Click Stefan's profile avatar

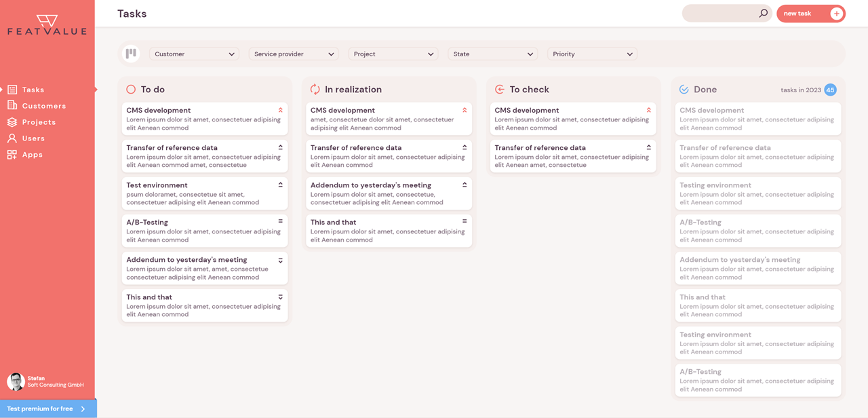[16, 381]
